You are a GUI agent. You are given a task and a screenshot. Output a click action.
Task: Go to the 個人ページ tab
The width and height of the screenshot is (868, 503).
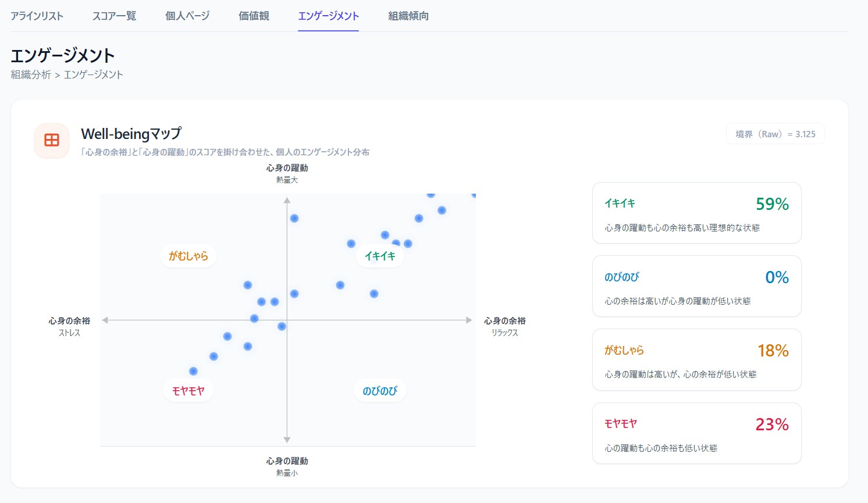[187, 16]
